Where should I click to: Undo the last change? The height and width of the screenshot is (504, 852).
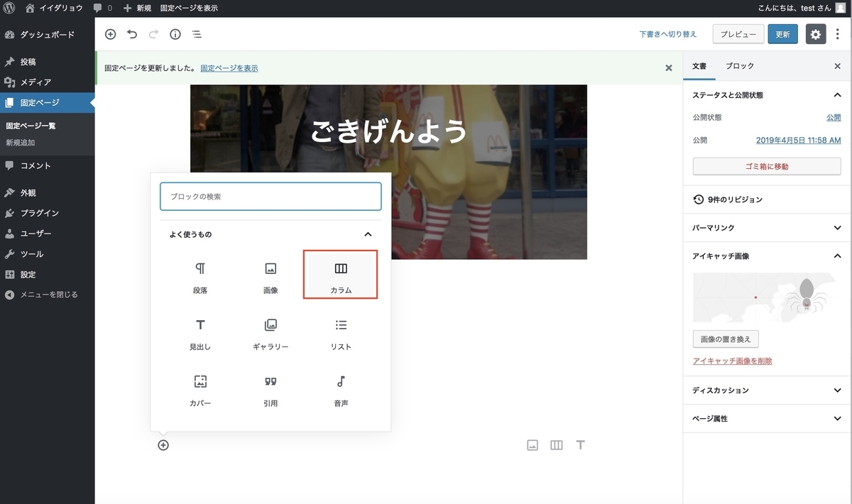tap(132, 34)
